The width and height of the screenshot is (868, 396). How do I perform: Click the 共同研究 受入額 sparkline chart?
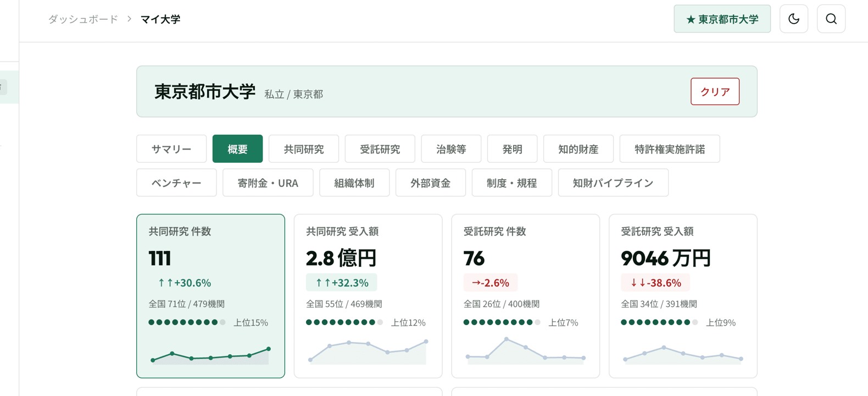[368, 351]
